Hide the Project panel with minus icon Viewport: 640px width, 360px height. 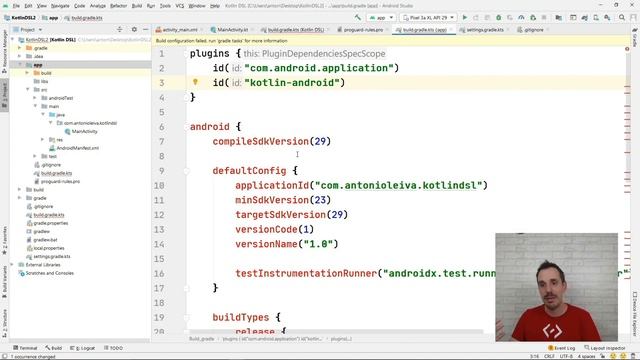click(x=145, y=29)
